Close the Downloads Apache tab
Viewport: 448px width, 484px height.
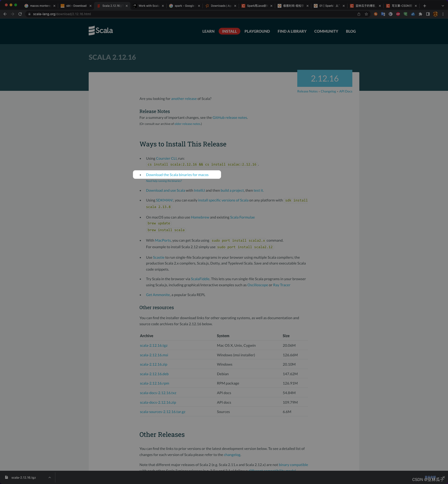(x=235, y=6)
